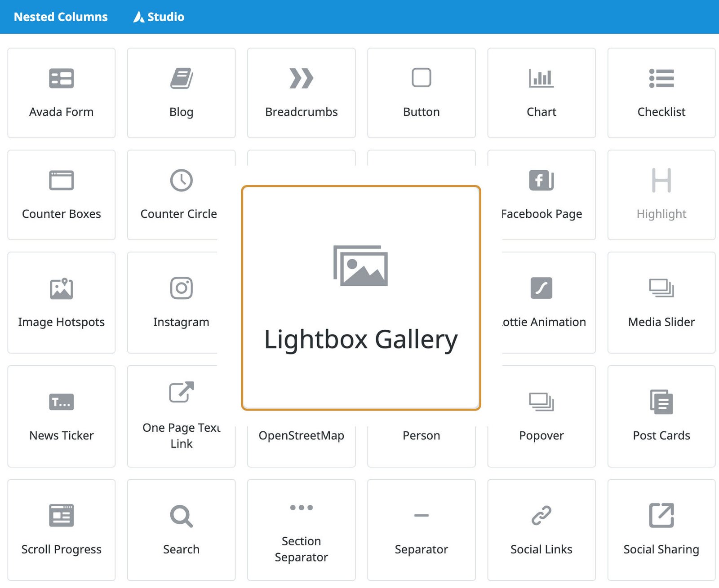The width and height of the screenshot is (719, 588).
Task: Switch to the Nested Columns tab
Action: point(61,17)
